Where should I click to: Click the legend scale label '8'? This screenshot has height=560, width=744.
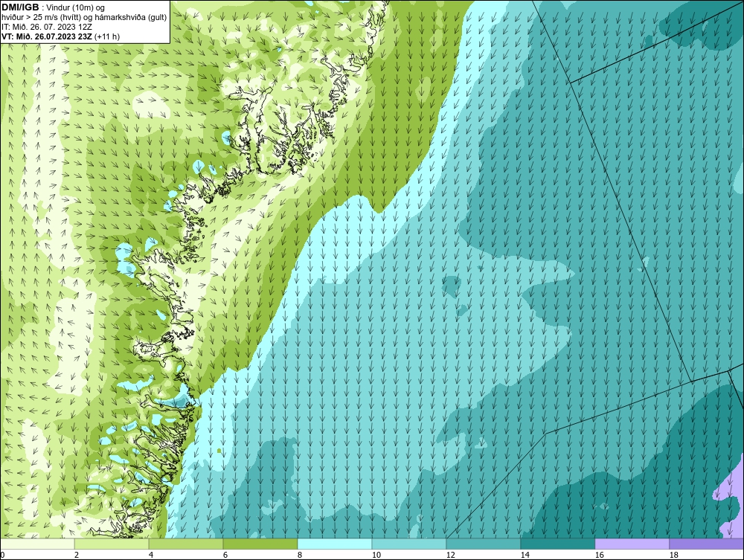point(300,555)
